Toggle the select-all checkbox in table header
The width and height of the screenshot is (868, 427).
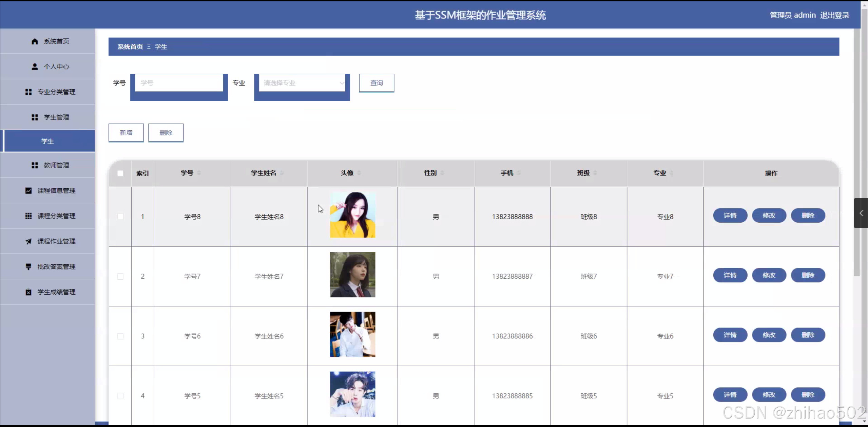[120, 173]
